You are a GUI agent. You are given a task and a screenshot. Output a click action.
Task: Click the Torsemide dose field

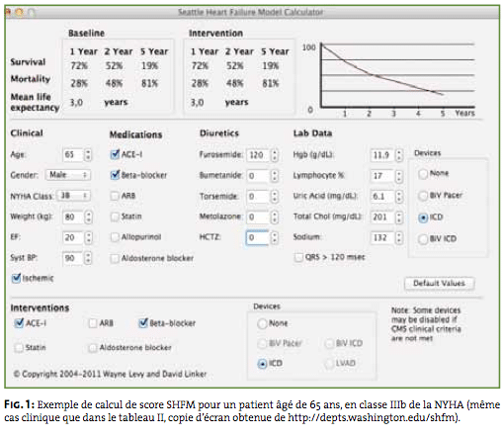click(258, 197)
